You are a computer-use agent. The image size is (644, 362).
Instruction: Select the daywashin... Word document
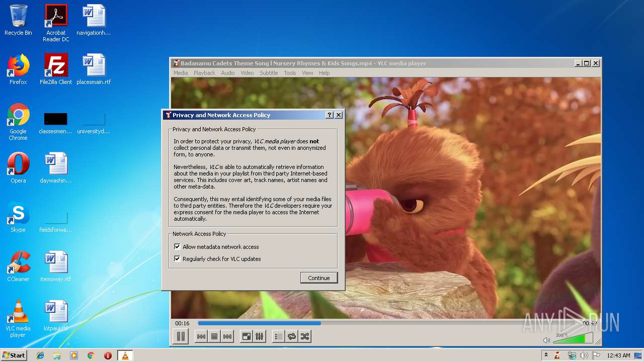pos(56,168)
